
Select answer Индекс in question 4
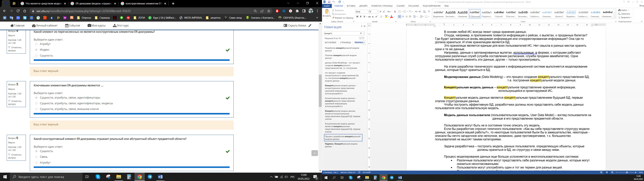[36, 50]
